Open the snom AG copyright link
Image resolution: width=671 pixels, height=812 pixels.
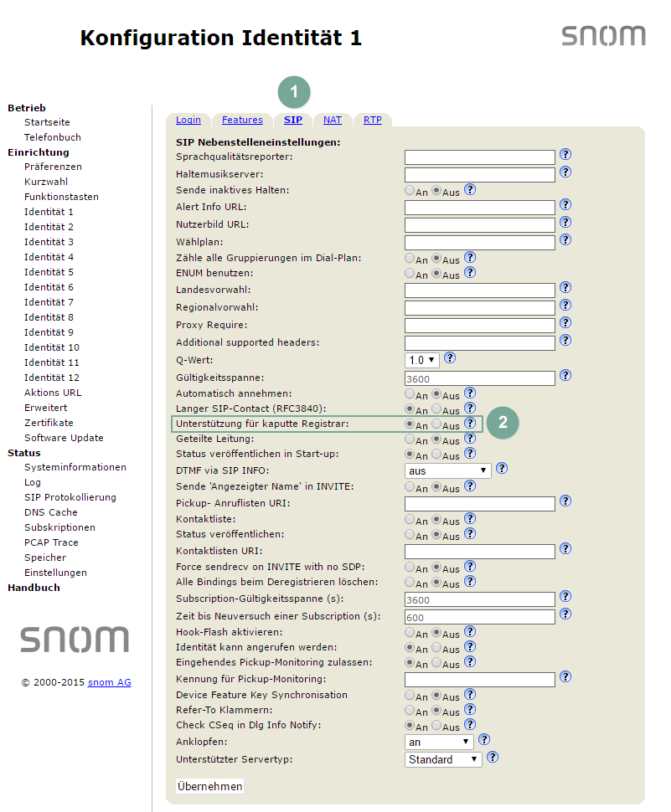click(x=110, y=682)
